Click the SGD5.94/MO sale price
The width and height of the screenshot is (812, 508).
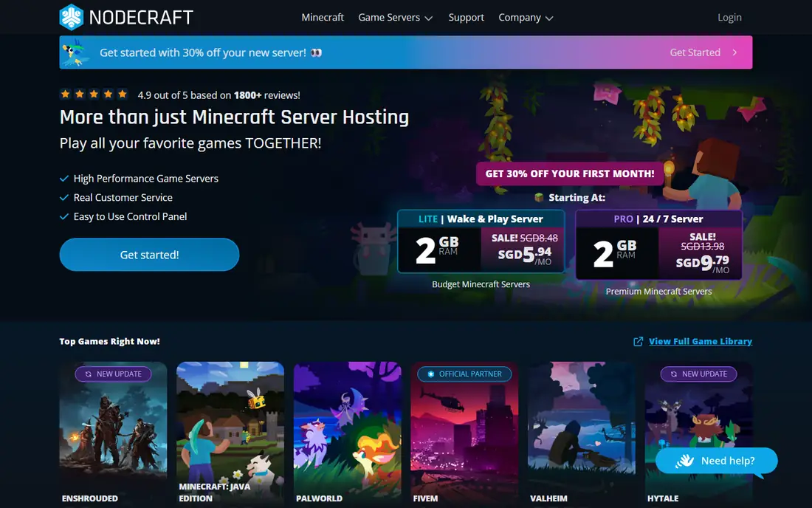[525, 254]
